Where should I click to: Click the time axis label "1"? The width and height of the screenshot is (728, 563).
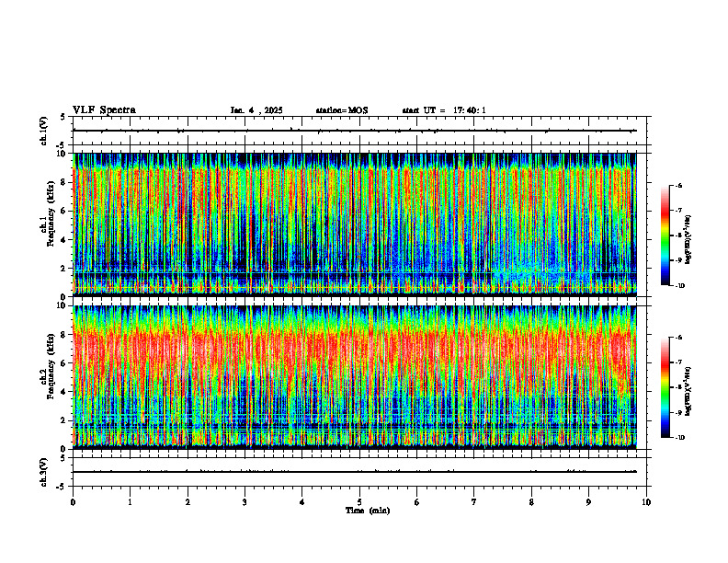[130, 502]
